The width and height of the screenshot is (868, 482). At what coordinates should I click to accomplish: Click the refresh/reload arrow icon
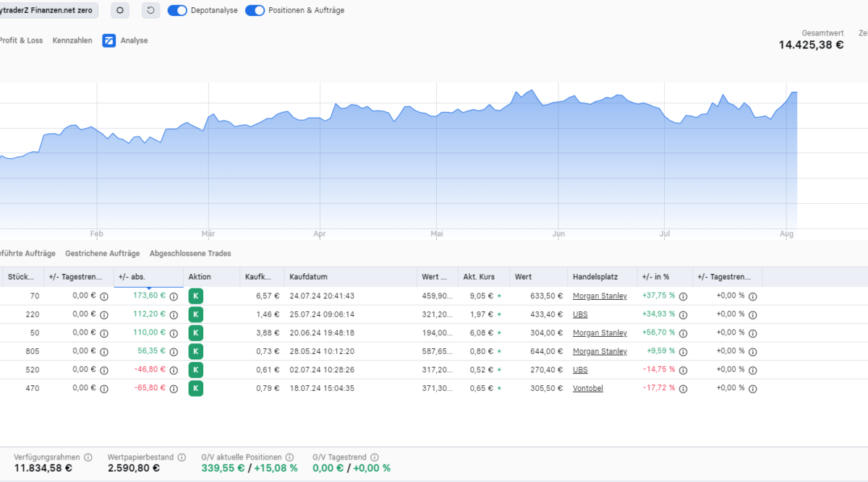click(x=150, y=10)
